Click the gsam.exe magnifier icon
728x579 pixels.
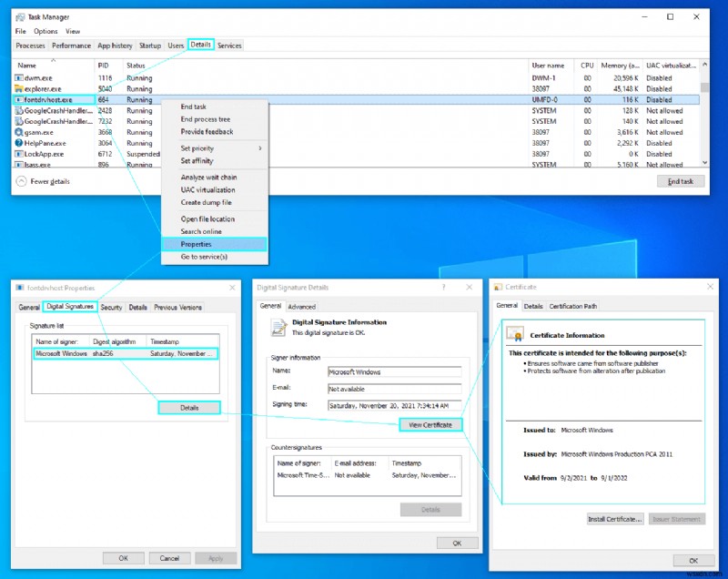(19, 132)
